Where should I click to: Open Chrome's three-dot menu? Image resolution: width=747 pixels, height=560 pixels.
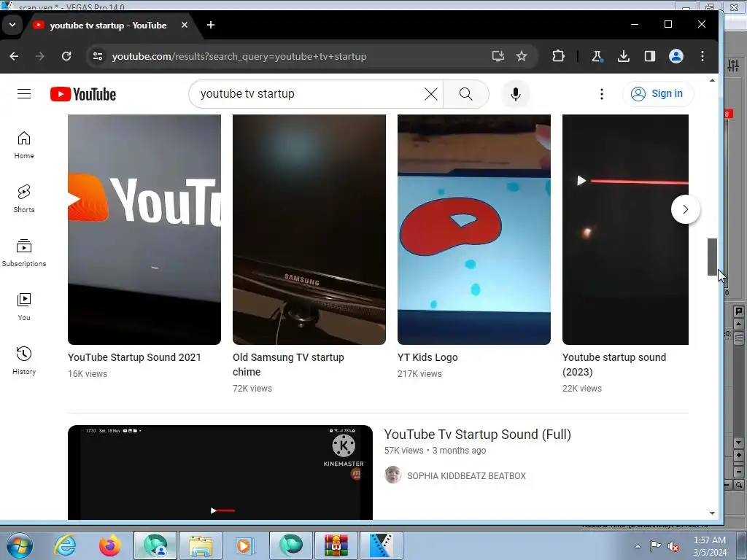click(703, 56)
